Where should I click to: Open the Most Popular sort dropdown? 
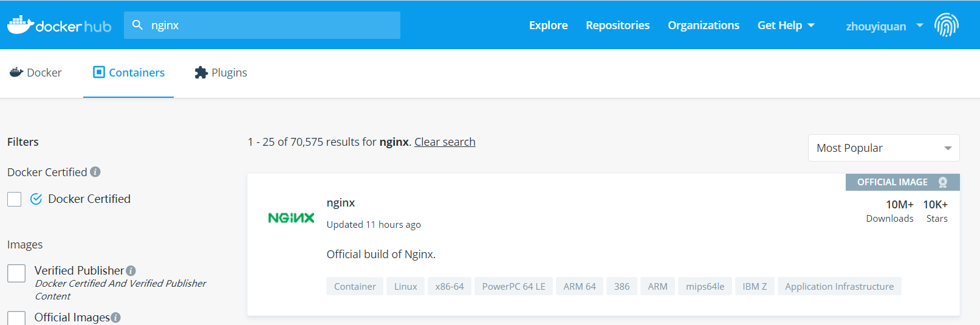883,148
